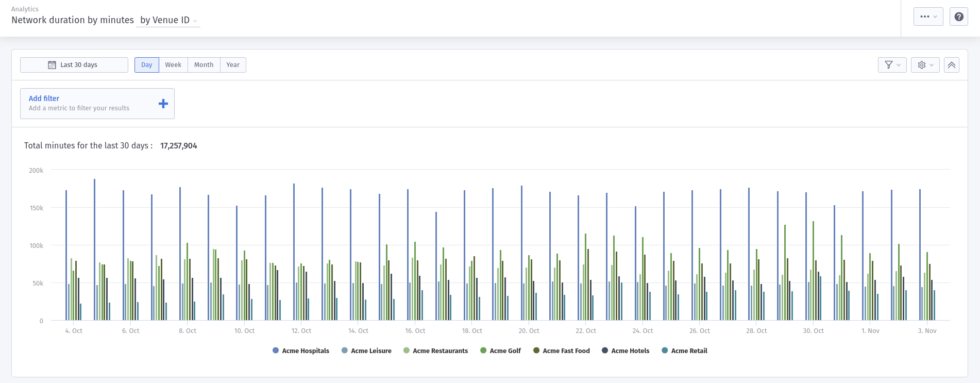Click the Analytics breadcrumb label
Screen dimensions: 980x383
(25, 9)
